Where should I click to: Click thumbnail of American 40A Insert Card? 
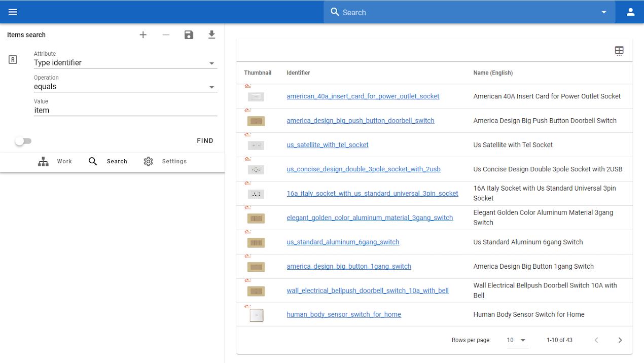[x=256, y=97]
